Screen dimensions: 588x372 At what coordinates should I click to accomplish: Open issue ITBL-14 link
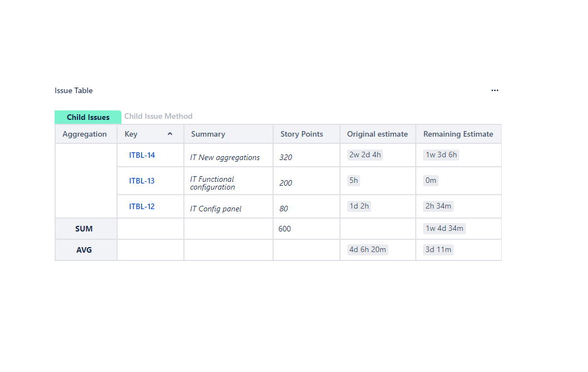click(x=142, y=155)
